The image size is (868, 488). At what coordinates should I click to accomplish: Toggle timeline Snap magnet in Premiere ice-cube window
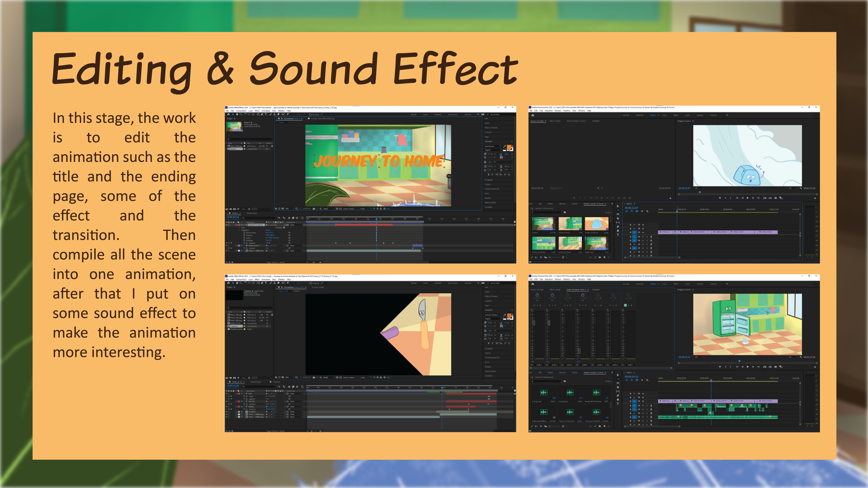[632, 211]
